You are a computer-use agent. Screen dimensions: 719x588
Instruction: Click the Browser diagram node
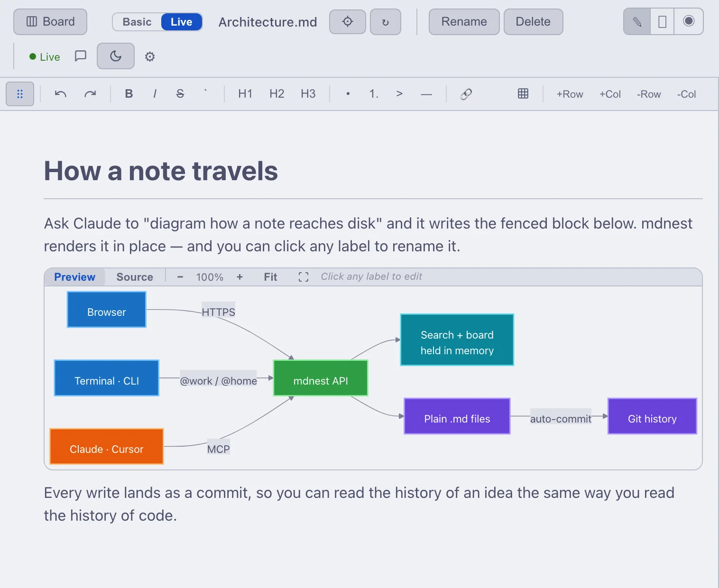(107, 310)
